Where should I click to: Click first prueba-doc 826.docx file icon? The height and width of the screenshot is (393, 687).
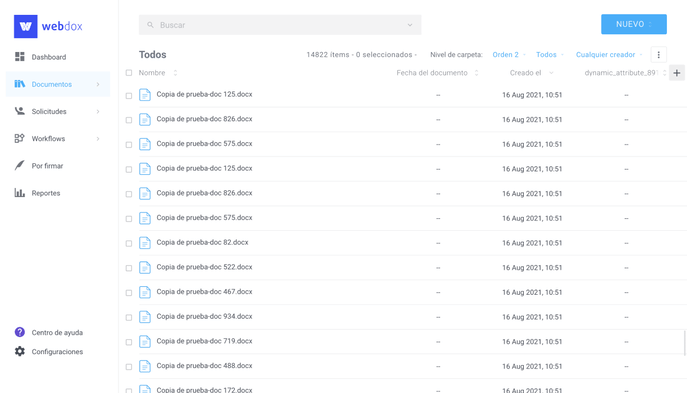pos(145,119)
